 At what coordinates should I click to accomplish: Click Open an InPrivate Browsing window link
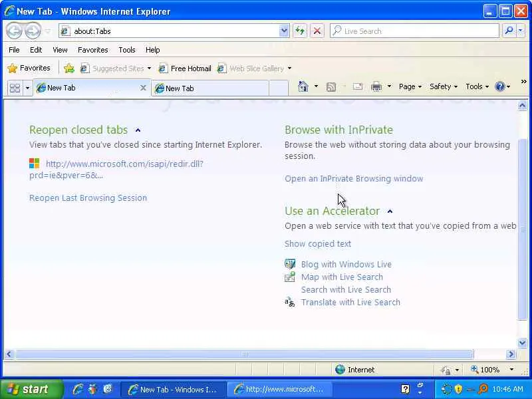tap(354, 178)
